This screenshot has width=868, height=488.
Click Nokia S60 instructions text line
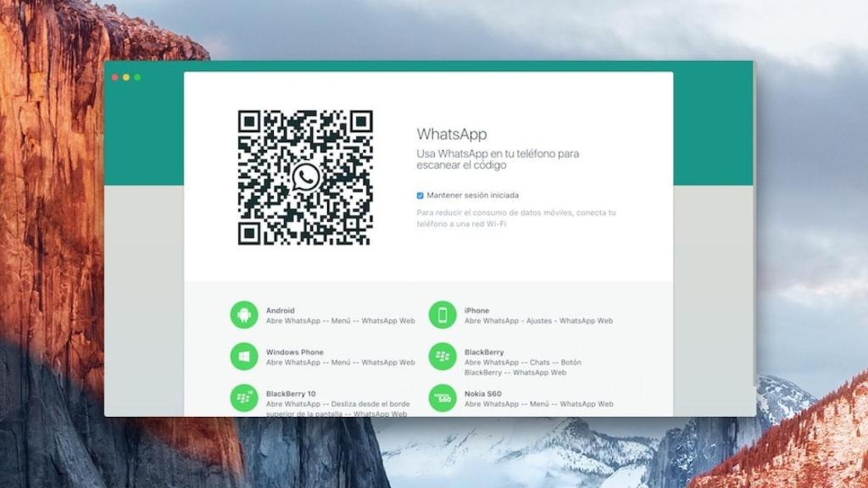(538, 404)
